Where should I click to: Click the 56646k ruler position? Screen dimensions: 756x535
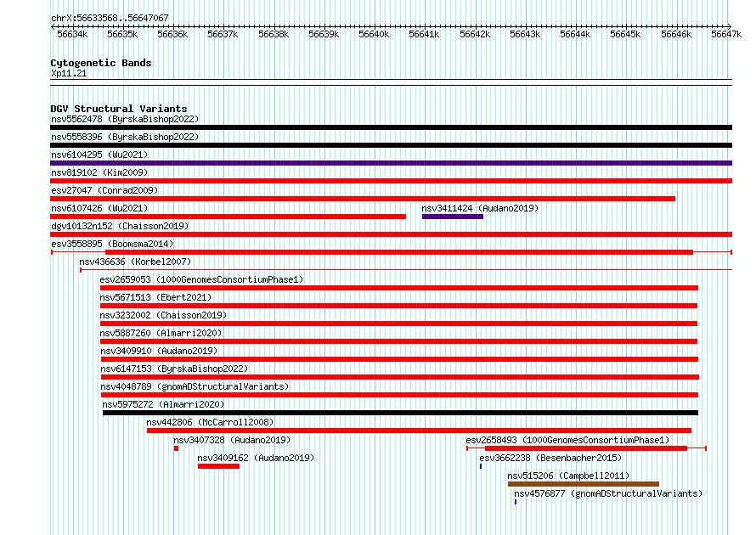tap(676, 34)
